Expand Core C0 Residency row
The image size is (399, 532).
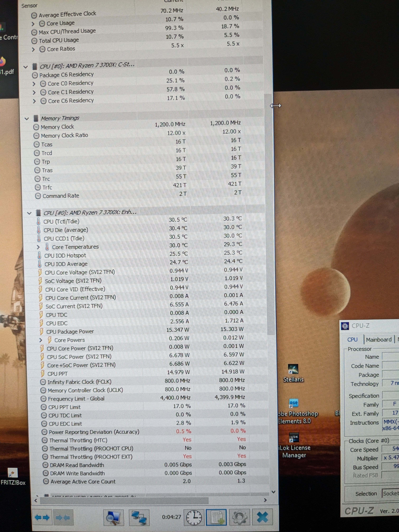pyautogui.click(x=34, y=84)
